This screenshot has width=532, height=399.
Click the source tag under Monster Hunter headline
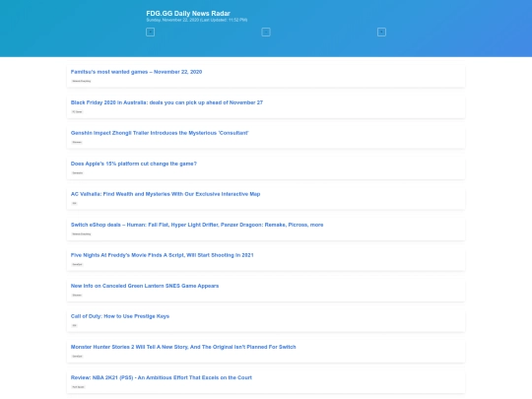pyautogui.click(x=77, y=356)
